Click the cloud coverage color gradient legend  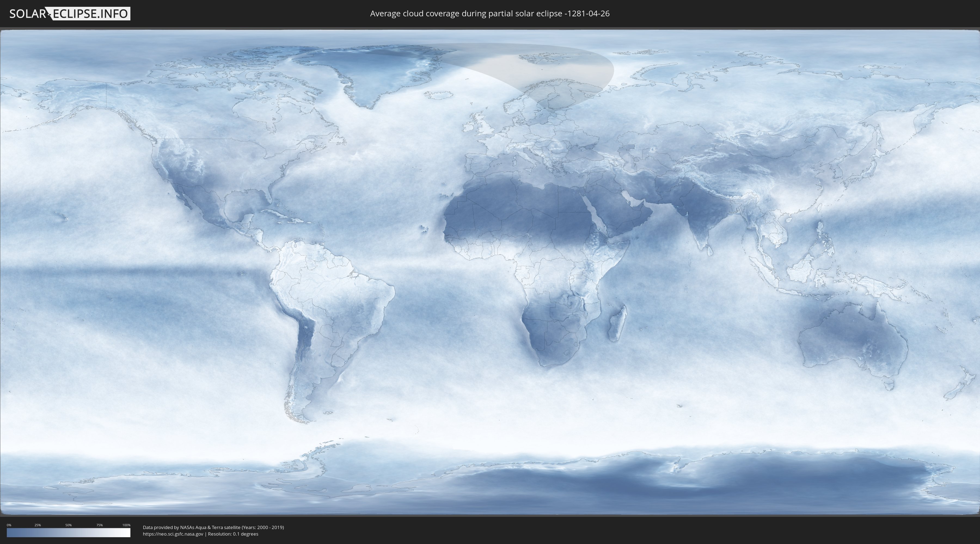tap(69, 533)
